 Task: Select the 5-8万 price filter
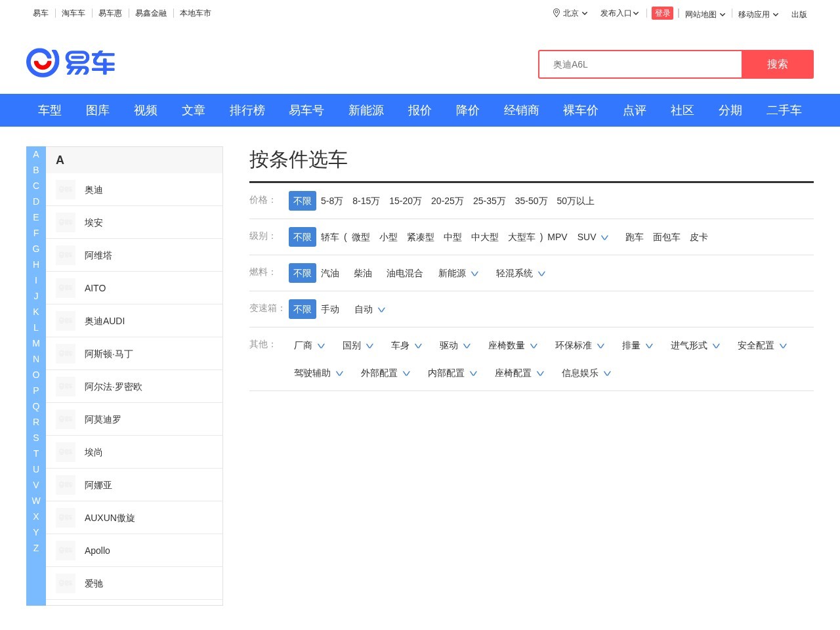pyautogui.click(x=331, y=201)
